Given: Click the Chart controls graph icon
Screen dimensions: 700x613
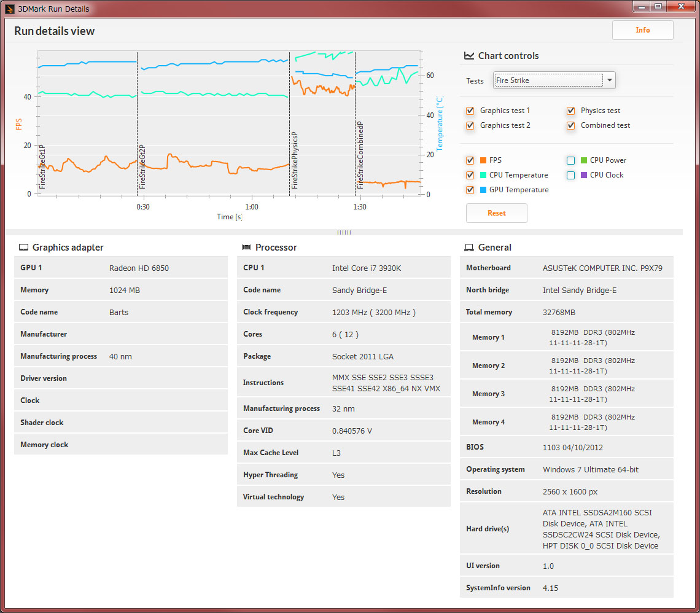Looking at the screenshot, I should pos(469,56).
